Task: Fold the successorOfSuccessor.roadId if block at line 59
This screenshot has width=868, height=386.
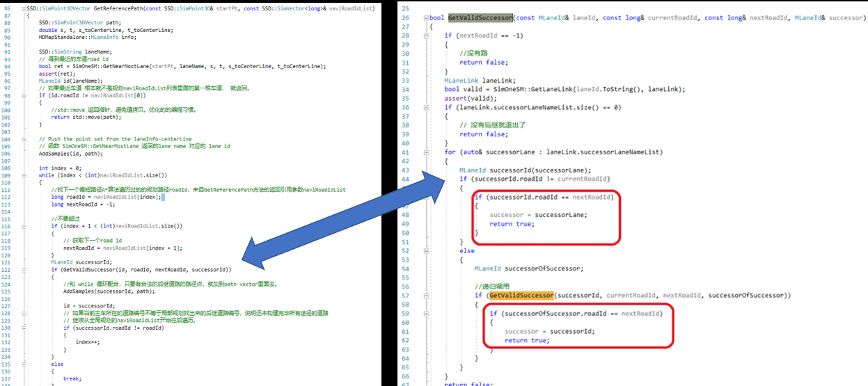Action: [x=426, y=314]
